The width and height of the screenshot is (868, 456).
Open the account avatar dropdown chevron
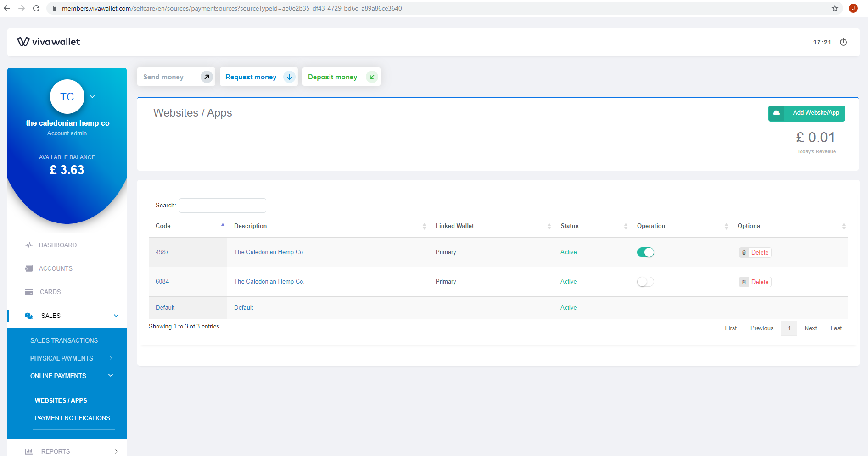92,96
